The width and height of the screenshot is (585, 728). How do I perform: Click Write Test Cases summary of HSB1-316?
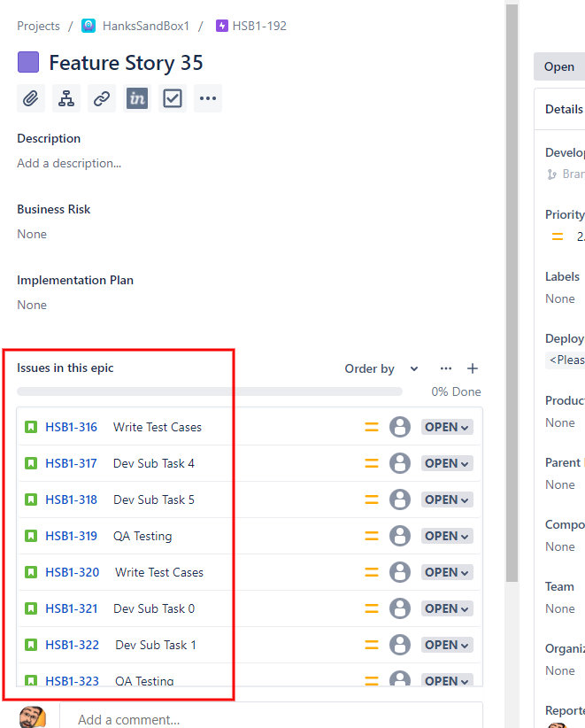[x=158, y=427]
